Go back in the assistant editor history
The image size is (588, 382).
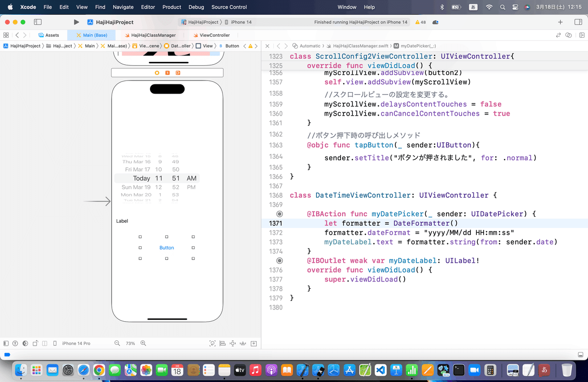pos(278,46)
